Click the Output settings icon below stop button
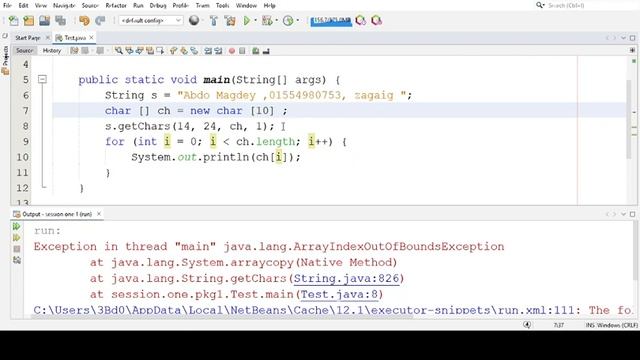Screen dimensions: 640x360 click(x=16, y=260)
